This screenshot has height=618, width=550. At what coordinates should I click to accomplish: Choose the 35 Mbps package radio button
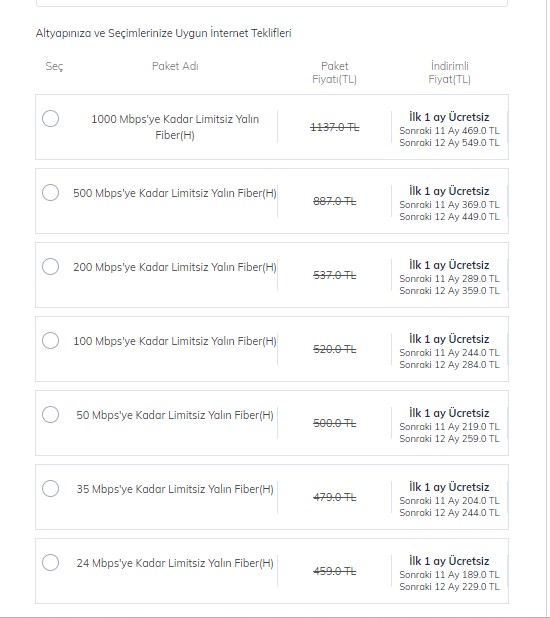click(x=50, y=489)
